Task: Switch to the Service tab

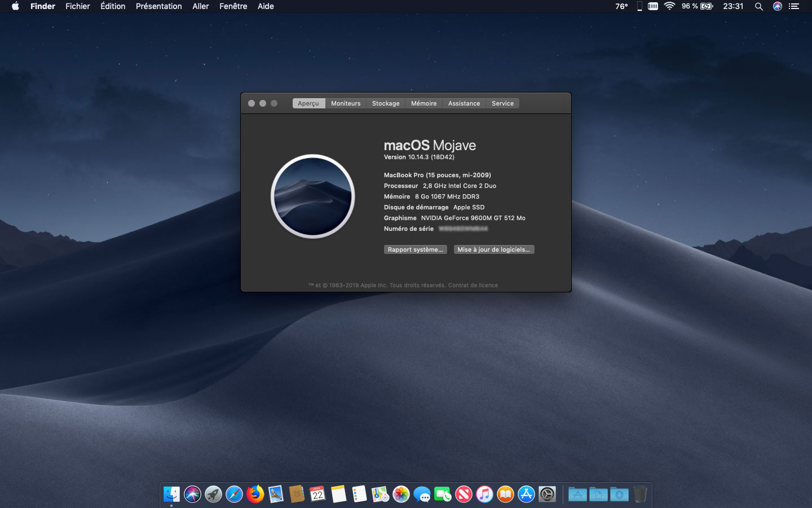Action: point(502,103)
